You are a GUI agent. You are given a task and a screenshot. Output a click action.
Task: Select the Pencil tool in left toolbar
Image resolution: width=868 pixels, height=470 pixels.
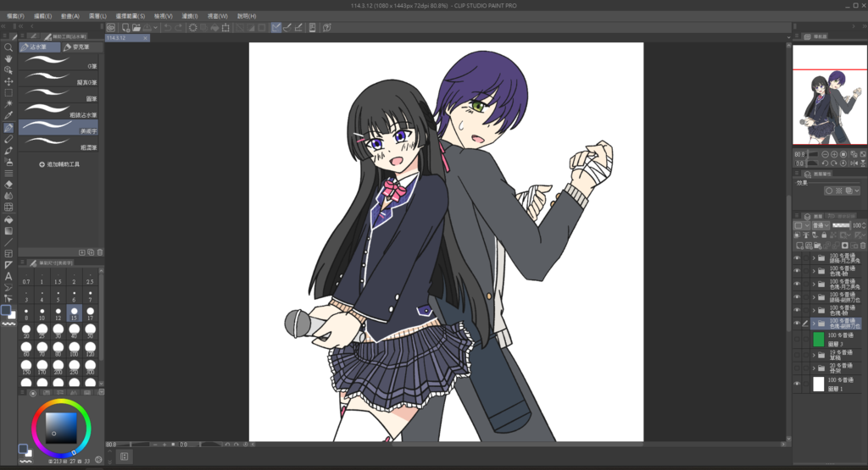[8, 139]
